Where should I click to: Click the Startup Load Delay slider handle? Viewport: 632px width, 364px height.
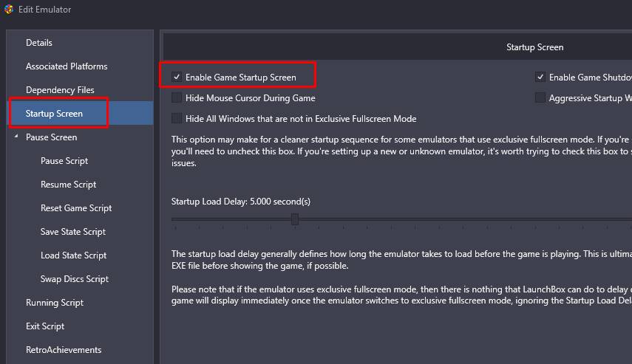pos(295,219)
